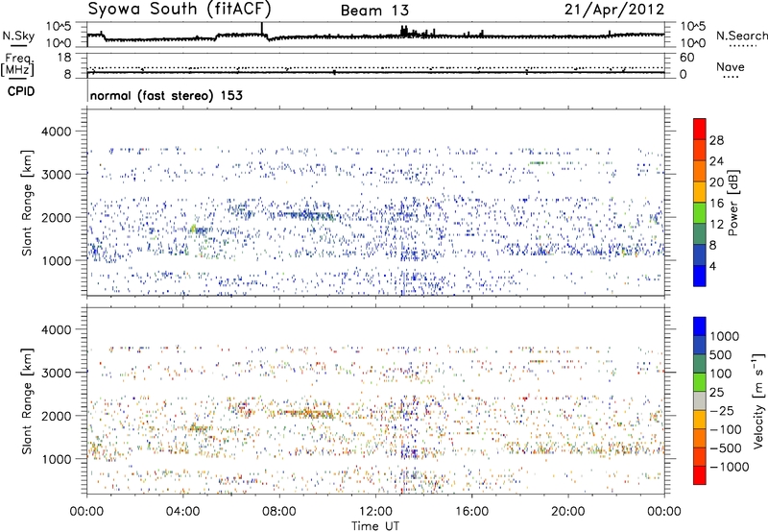Click the power panel 'Slant Range [km]' label

[27, 203]
